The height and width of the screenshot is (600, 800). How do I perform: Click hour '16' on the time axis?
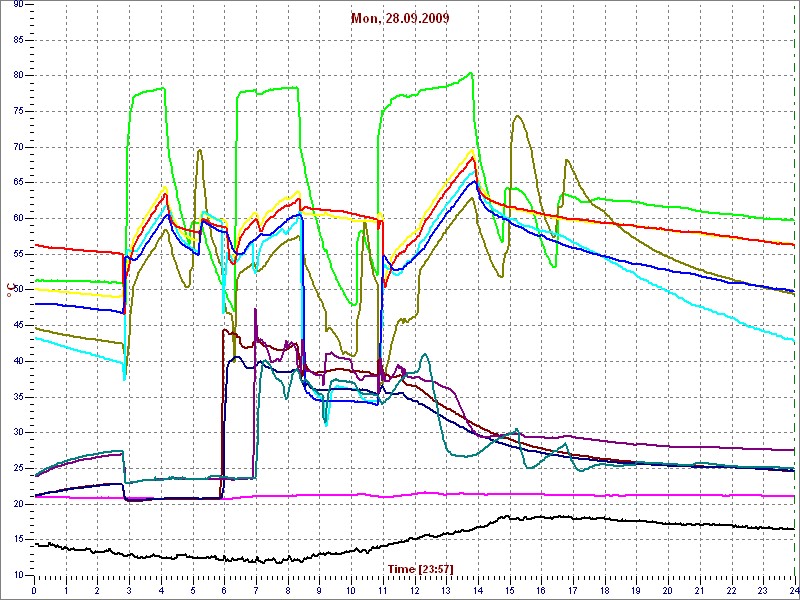coord(541,590)
